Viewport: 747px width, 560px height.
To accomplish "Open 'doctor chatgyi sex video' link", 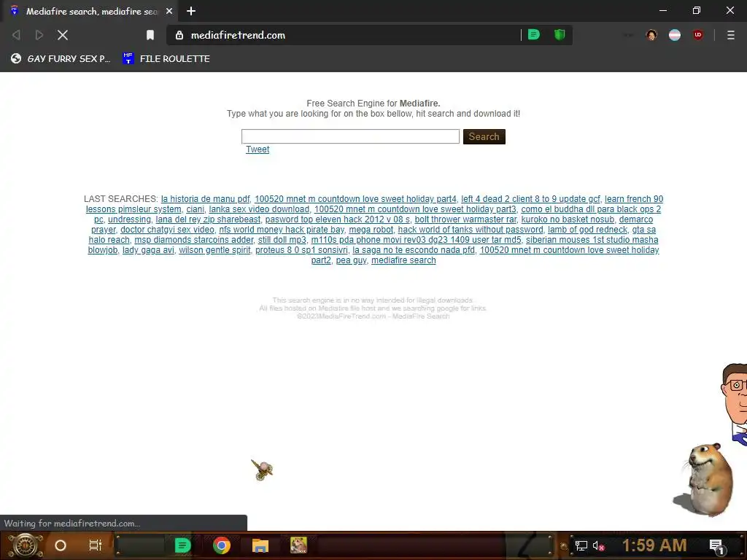I will (167, 230).
